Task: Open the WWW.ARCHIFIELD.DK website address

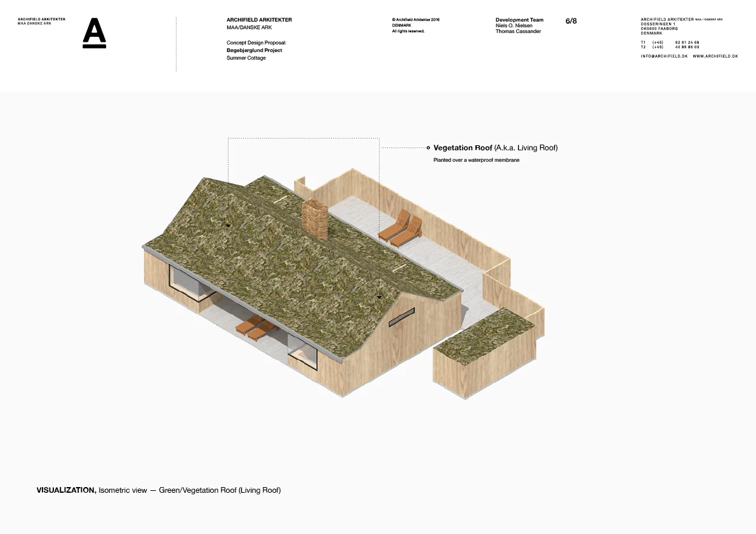Action: (715, 56)
